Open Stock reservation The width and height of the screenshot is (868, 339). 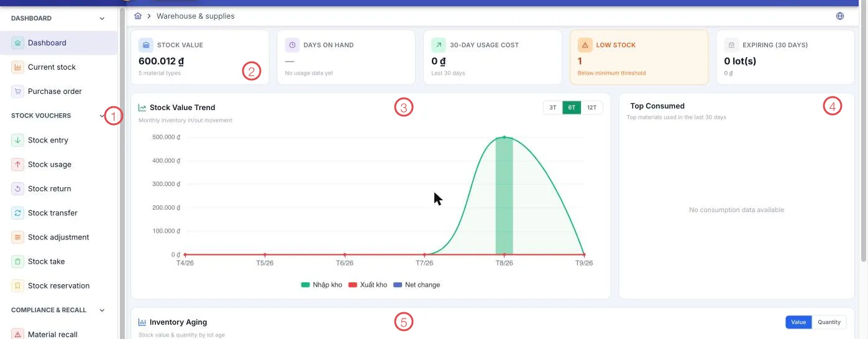pos(58,286)
